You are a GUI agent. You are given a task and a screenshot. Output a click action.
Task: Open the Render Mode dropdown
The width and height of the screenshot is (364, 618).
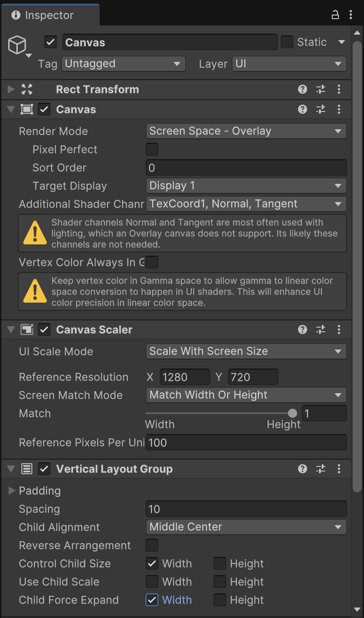pyautogui.click(x=246, y=131)
